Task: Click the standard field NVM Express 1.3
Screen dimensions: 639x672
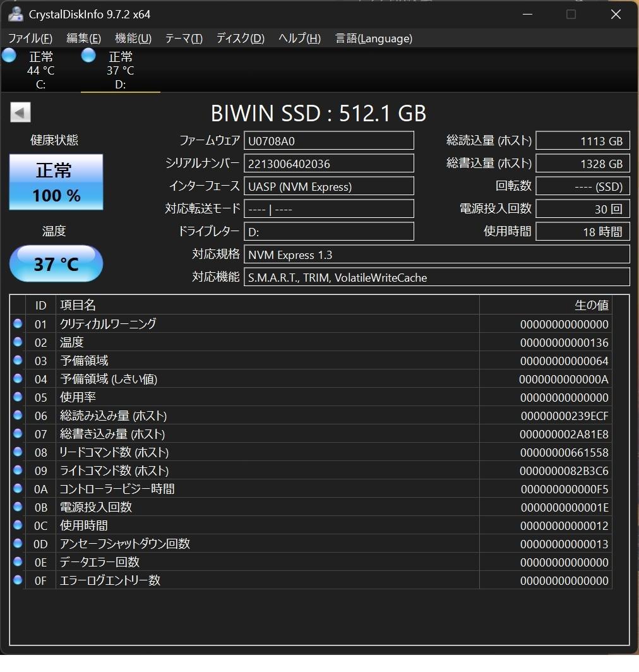Action: pos(437,254)
